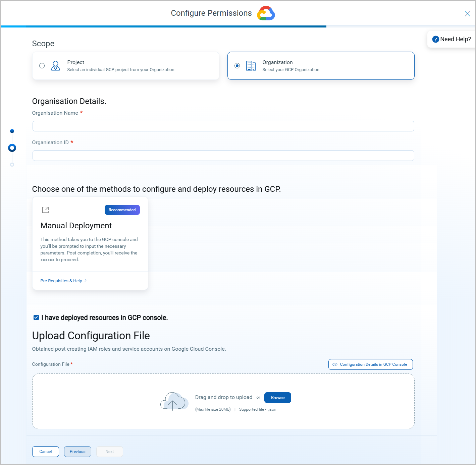Click the eye icon on Configuration Details button
Viewport: 476px width, 465px height.
click(x=334, y=364)
